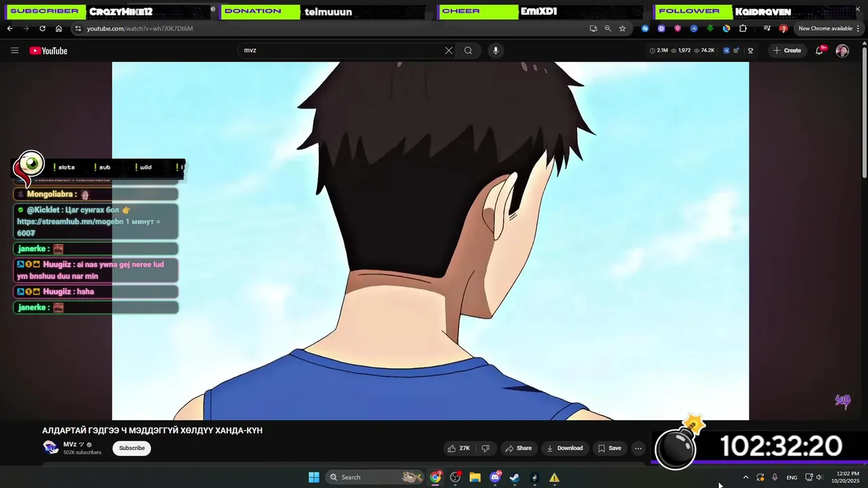Click the 2.1M clock stat
868x488 pixels.
pyautogui.click(x=659, y=50)
